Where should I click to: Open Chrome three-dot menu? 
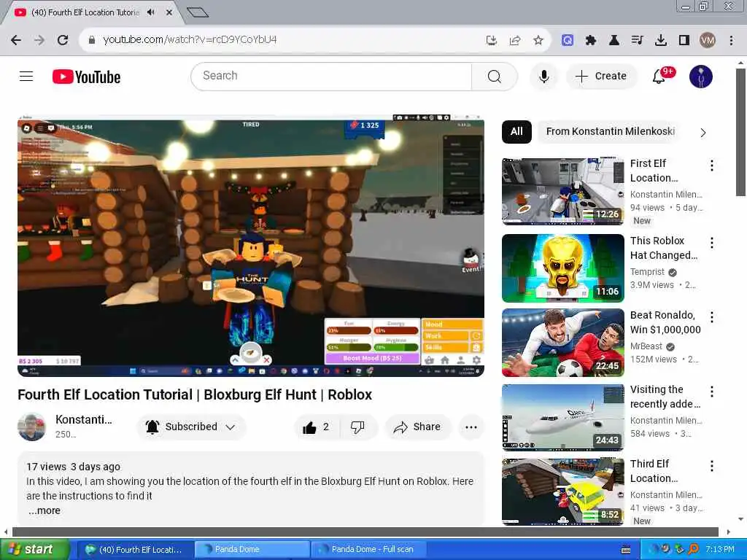coord(731,40)
